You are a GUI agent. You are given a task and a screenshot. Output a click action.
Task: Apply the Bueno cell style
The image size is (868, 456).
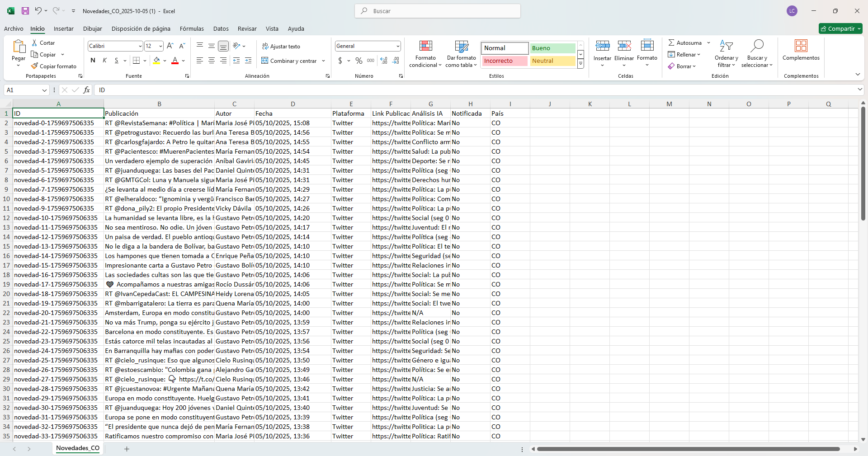tap(552, 48)
